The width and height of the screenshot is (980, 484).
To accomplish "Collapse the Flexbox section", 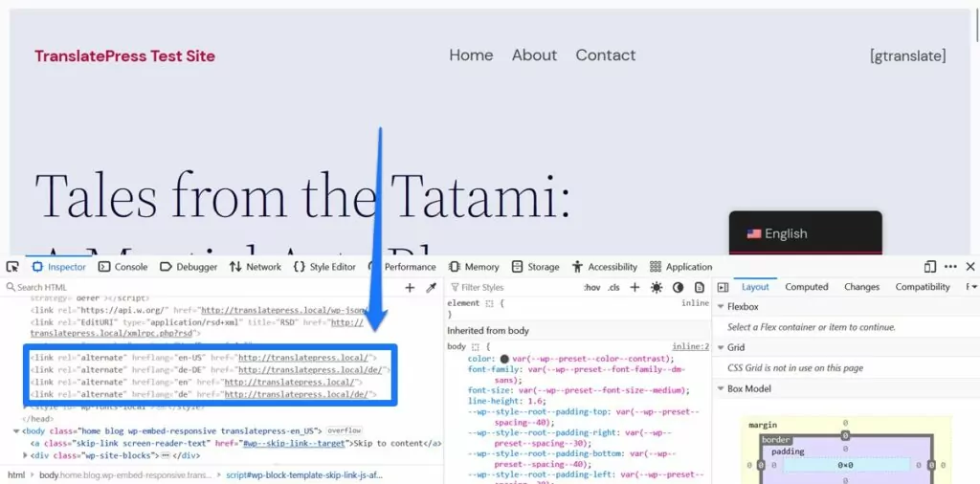I will [x=721, y=307].
